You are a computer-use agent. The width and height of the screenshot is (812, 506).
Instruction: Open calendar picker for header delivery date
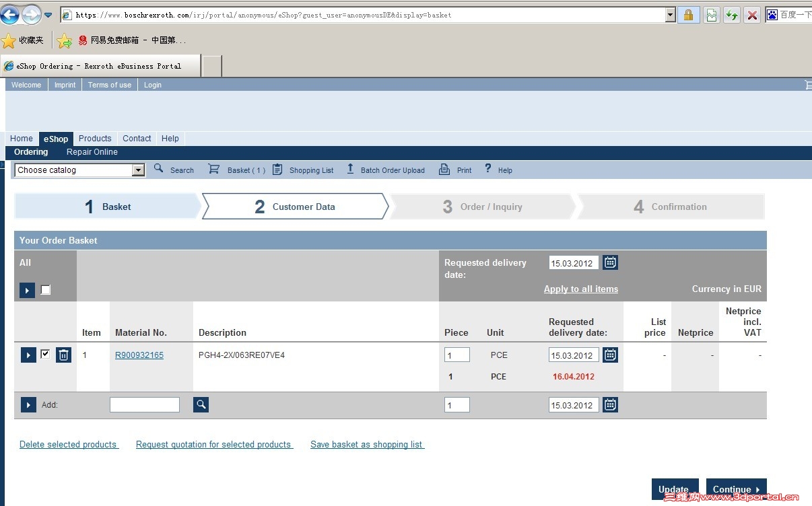click(610, 262)
